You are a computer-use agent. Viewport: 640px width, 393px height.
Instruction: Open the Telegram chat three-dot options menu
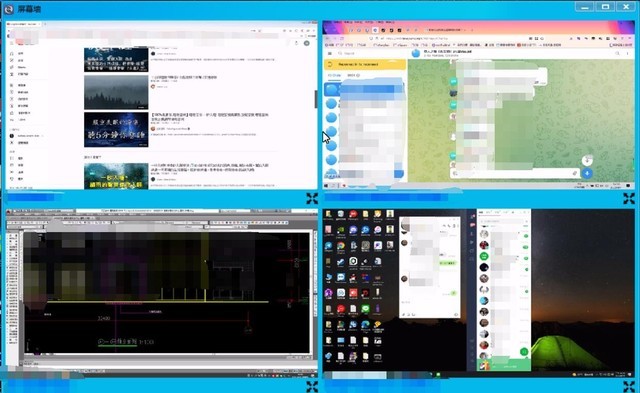pyautogui.click(x=628, y=53)
